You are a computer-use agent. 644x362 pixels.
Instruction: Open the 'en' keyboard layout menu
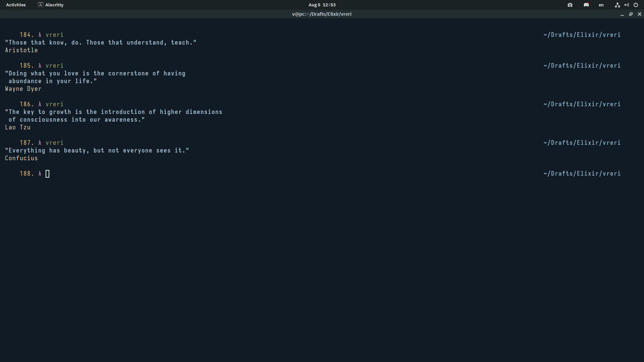click(601, 5)
